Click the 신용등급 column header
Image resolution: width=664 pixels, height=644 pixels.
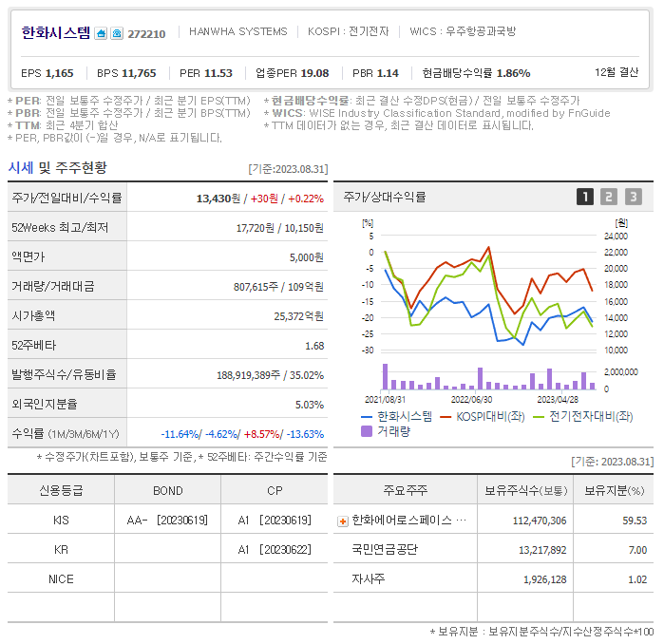coord(61,491)
